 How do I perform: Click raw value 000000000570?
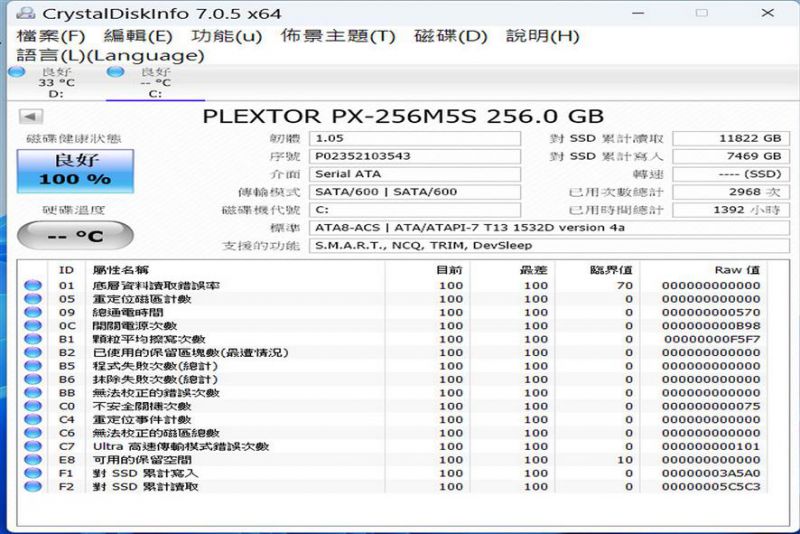(711, 313)
